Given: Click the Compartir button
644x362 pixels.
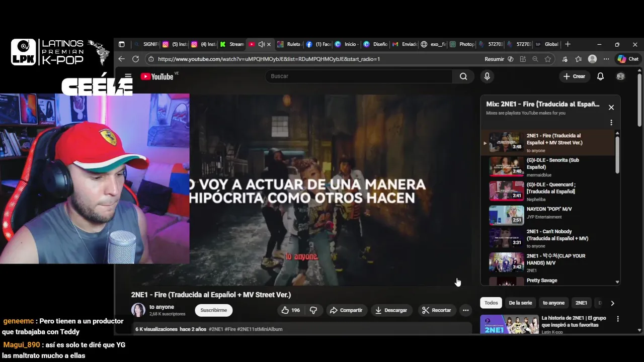Looking at the screenshot, I should [346, 310].
